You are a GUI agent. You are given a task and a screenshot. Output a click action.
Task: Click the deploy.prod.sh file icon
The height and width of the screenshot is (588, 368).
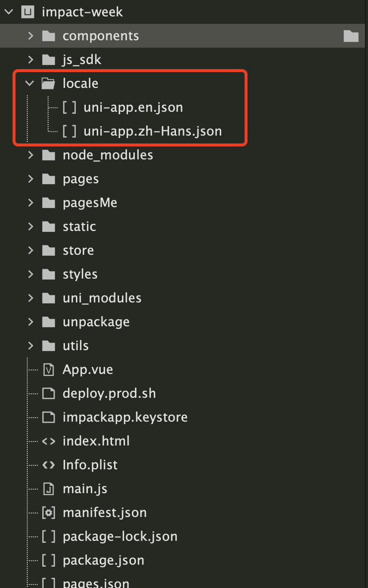[49, 393]
